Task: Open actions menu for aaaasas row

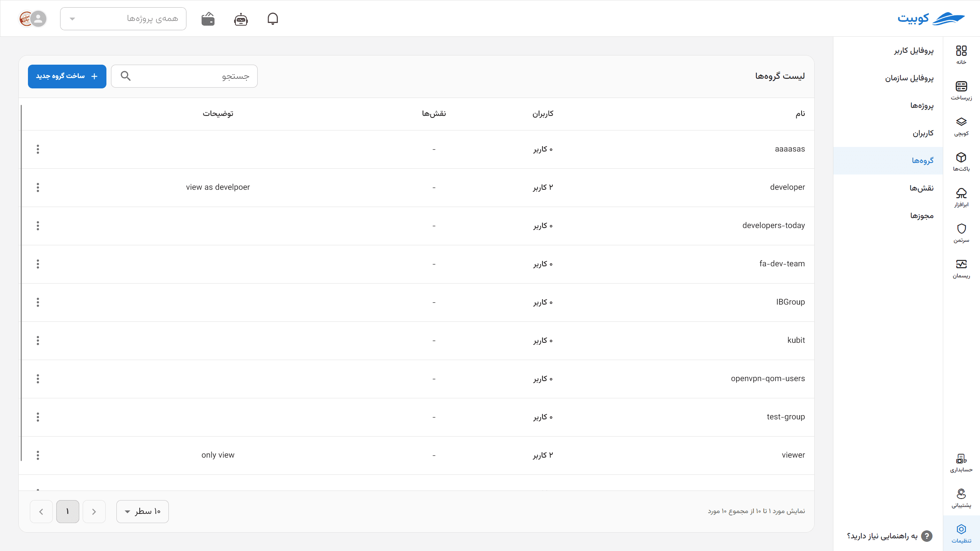Action: pyautogui.click(x=38, y=149)
